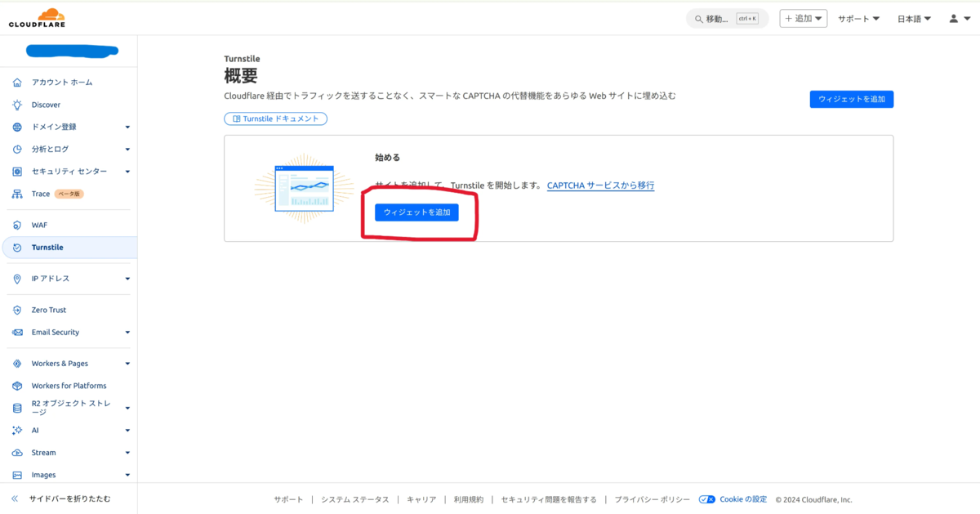
Task: Open プライバシー ポリシー footer link
Action: click(x=653, y=499)
